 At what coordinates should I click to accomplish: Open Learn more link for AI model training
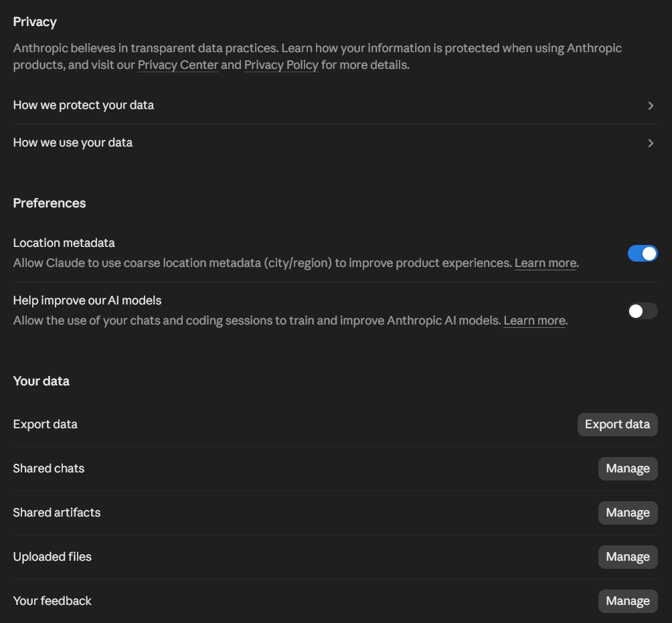(534, 321)
